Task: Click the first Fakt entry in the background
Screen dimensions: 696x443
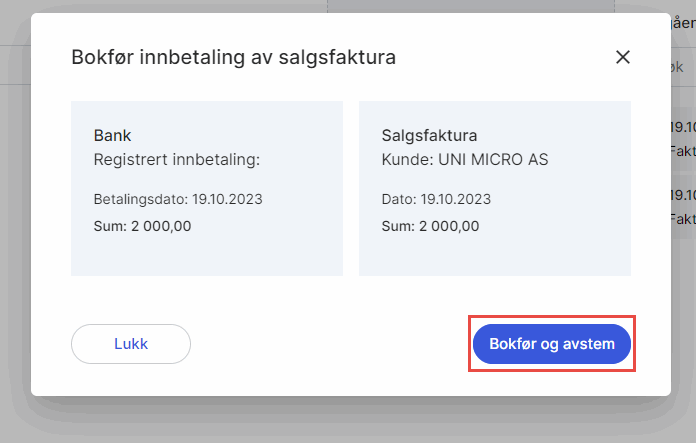Action: (x=682, y=151)
